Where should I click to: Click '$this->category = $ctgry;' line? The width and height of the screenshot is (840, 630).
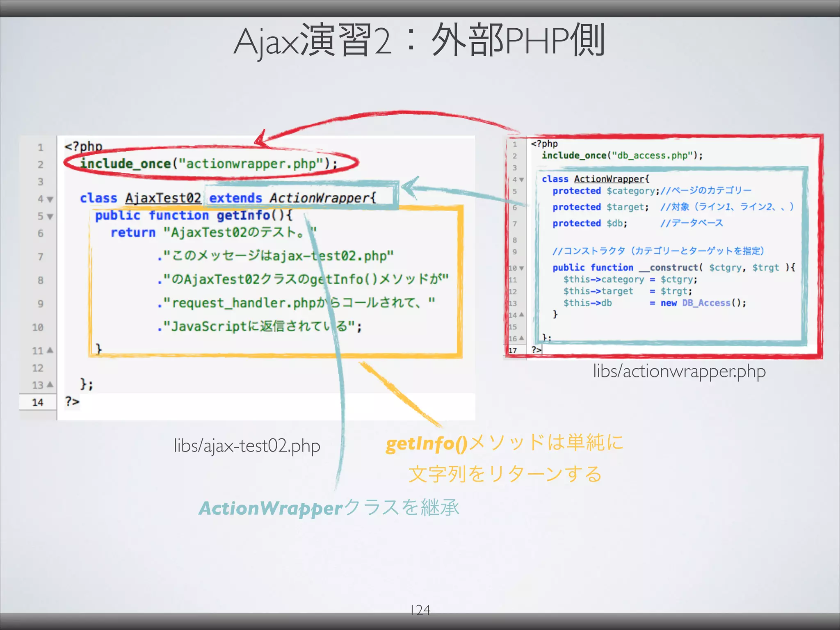630,280
